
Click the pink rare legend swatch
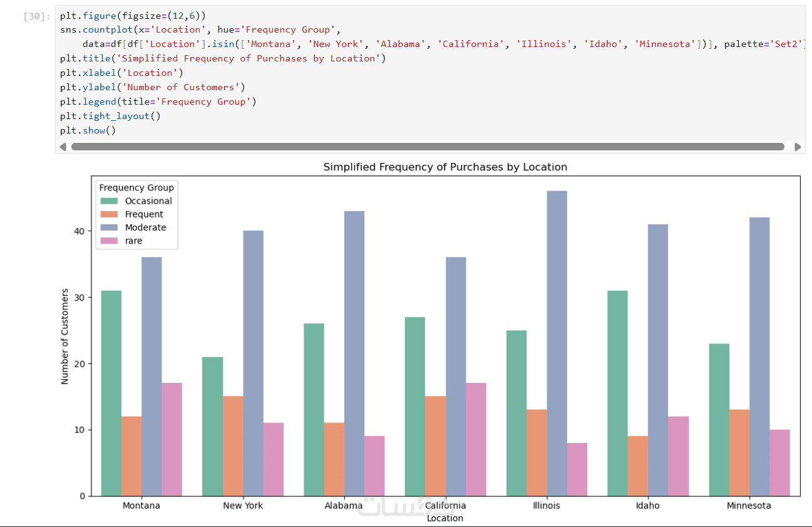pos(110,241)
